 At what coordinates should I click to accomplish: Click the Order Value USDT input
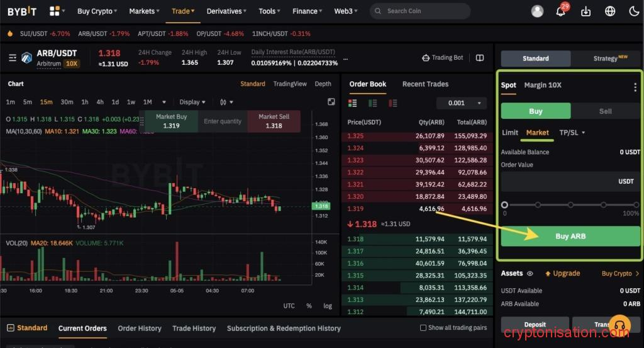click(570, 181)
